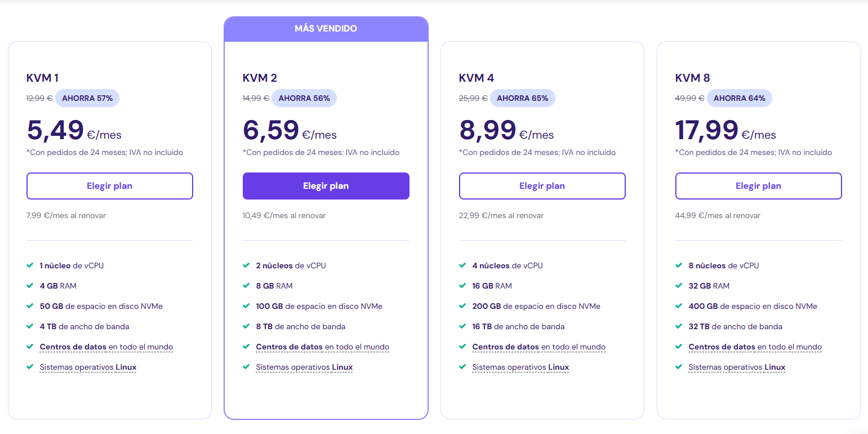Image resolution: width=868 pixels, height=434 pixels.
Task: Click checkmark beside 4 TB de ancho de banda
Action: pos(30,326)
